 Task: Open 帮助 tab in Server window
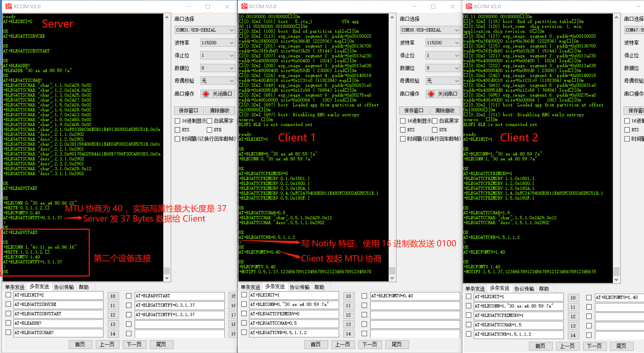click(x=84, y=287)
